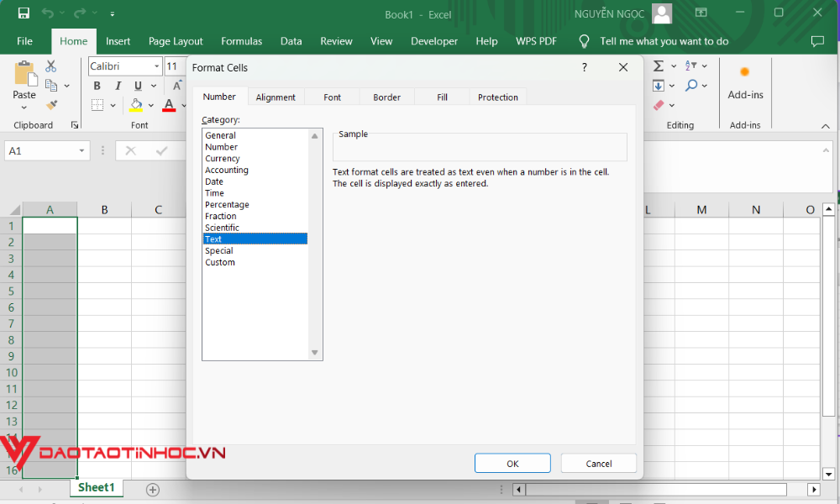This screenshot has height=504, width=840.
Task: Click the Fill down arrow icon
Action: [659, 86]
